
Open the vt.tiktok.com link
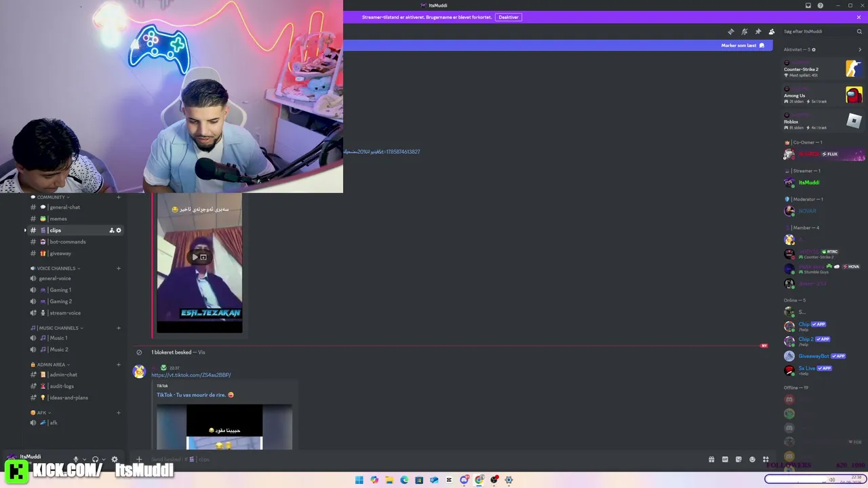pyautogui.click(x=191, y=375)
